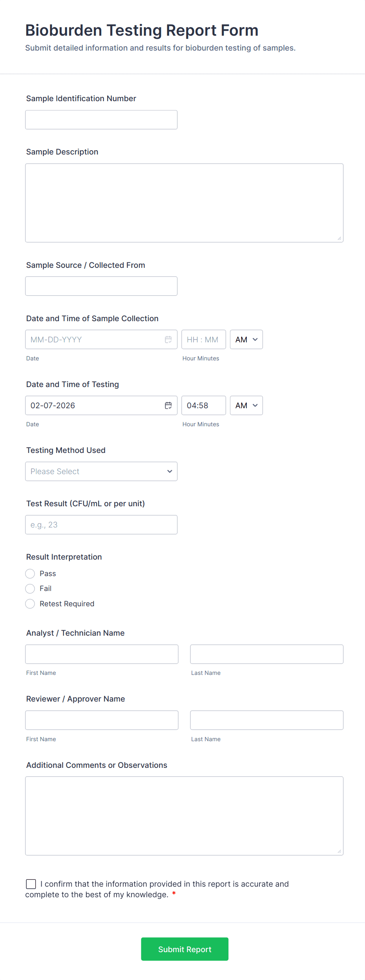This screenshot has width=365, height=980.
Task: Expand AM/PM selector for Sample Collection time
Action: pos(246,340)
